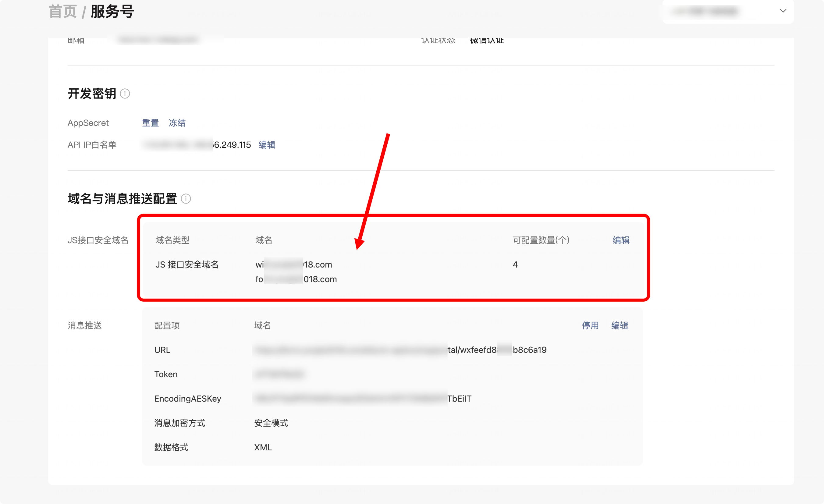Select the blurred Token value

[x=279, y=374]
